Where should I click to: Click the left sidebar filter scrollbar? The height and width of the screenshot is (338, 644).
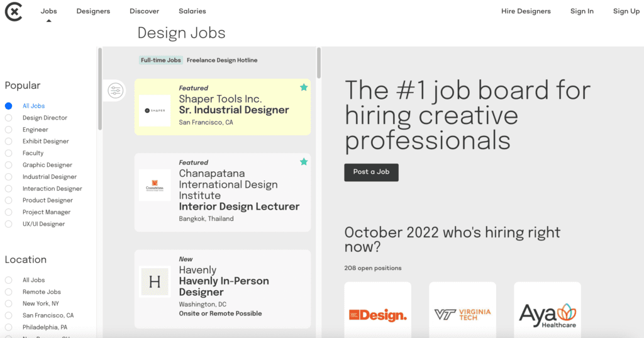100,89
